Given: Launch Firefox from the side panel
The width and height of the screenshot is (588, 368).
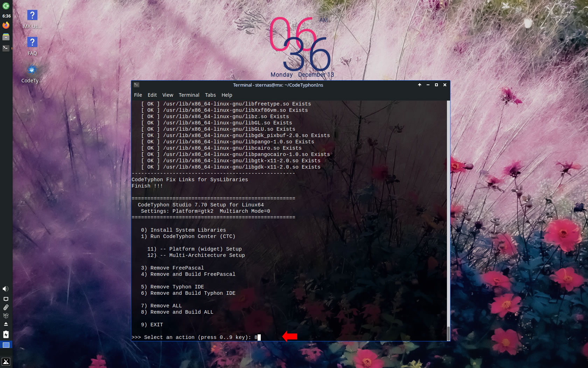Looking at the screenshot, I should 6,25.
